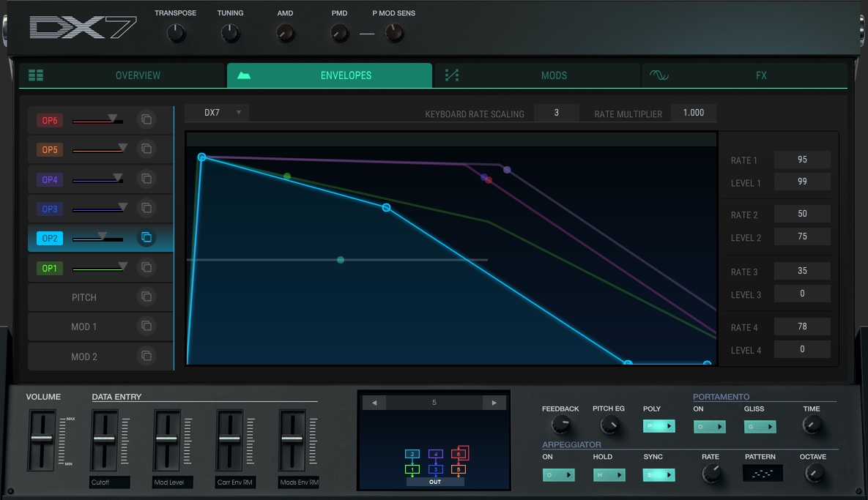Click the VOLUME slider handle
This screenshot has height=500, width=868.
pos(42,439)
